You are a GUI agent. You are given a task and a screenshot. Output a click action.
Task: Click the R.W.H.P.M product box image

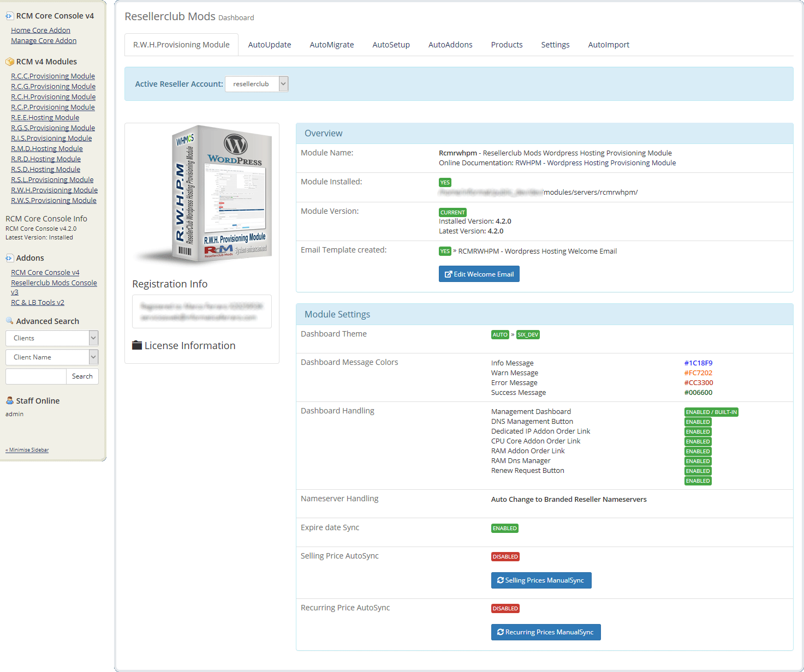[x=205, y=195]
